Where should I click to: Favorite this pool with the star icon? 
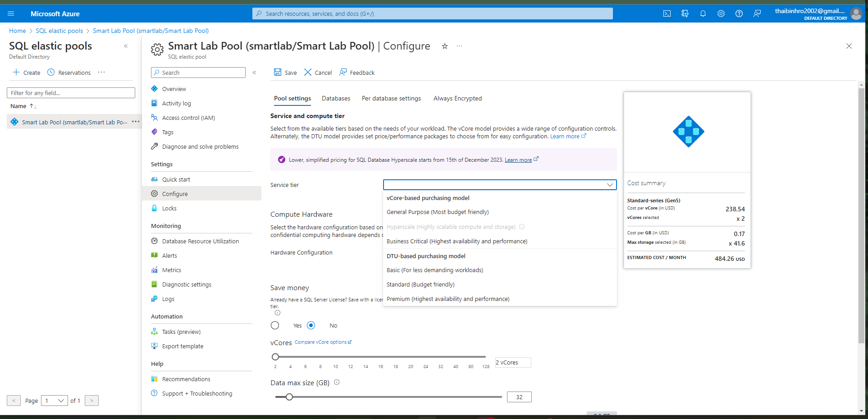(445, 46)
